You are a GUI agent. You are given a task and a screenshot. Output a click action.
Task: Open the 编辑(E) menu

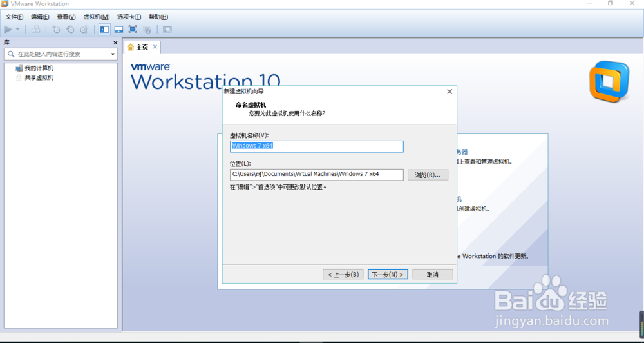pyautogui.click(x=40, y=17)
